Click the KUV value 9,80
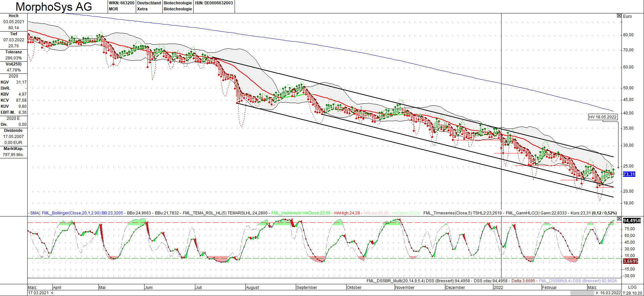Screen dimensions: 644x296 pyautogui.click(x=23, y=106)
